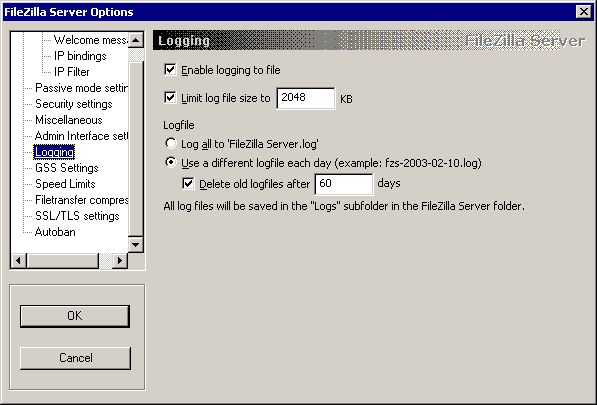Select Log all to 'FileZilla Server.log' option
The width and height of the screenshot is (597, 405).
tap(171, 144)
